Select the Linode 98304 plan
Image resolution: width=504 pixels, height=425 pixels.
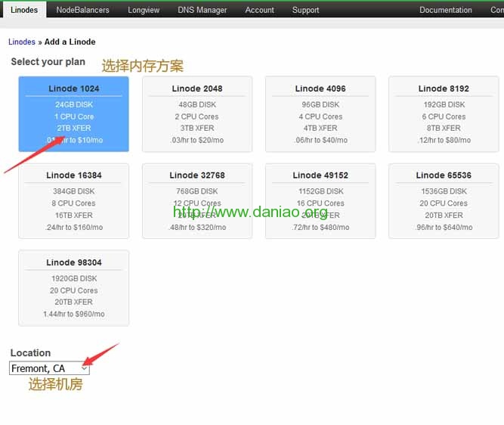tap(73, 288)
